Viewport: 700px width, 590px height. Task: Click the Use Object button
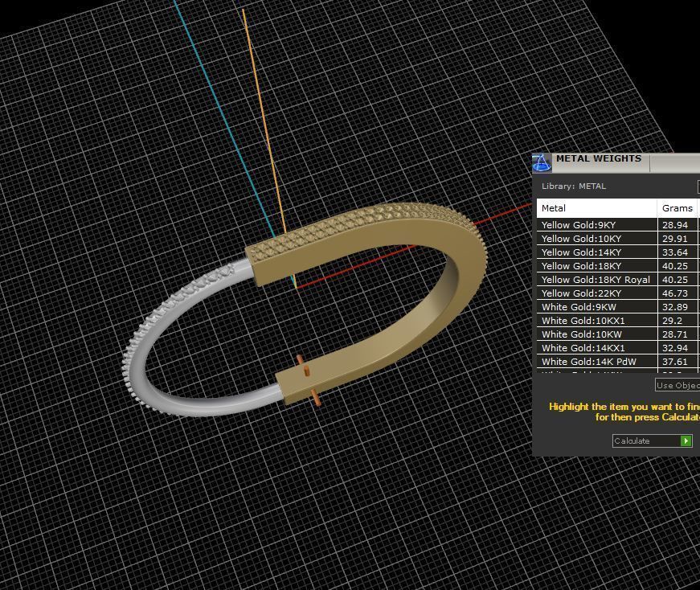677,385
